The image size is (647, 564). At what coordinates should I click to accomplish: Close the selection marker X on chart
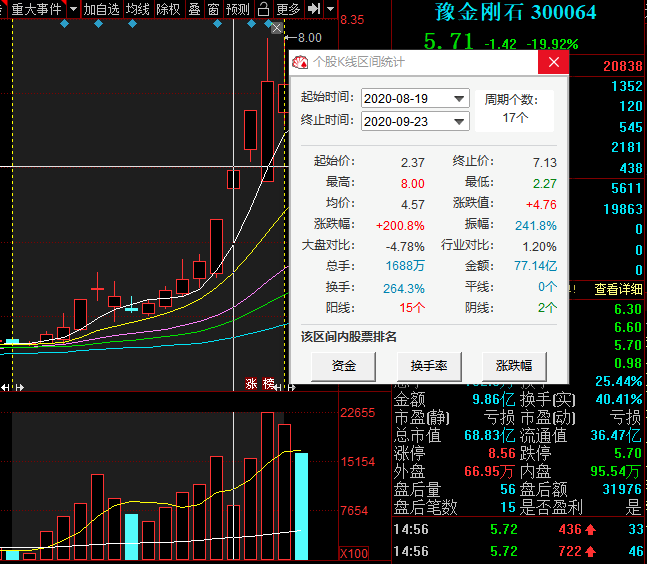pos(277,29)
